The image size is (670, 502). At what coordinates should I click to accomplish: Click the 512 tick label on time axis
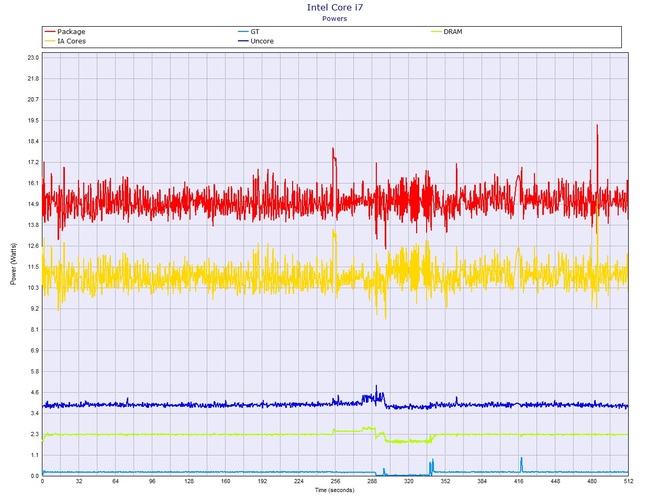[x=628, y=481]
